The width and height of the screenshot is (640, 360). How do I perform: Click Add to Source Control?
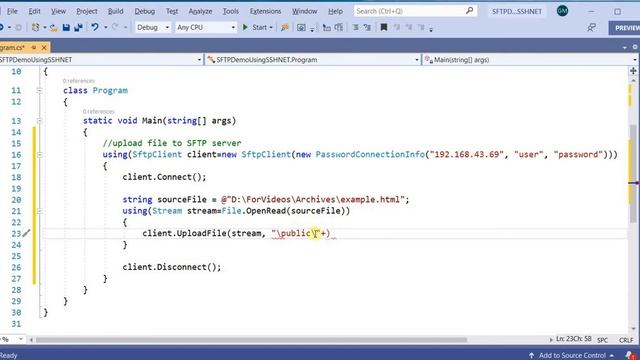click(x=571, y=355)
